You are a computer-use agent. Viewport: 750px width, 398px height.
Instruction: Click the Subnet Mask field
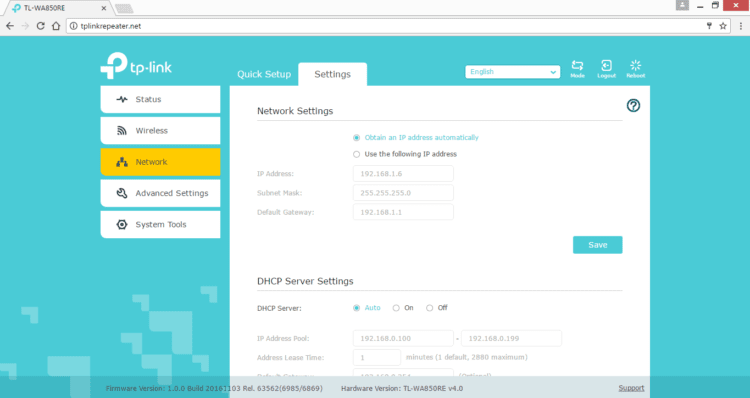point(403,193)
